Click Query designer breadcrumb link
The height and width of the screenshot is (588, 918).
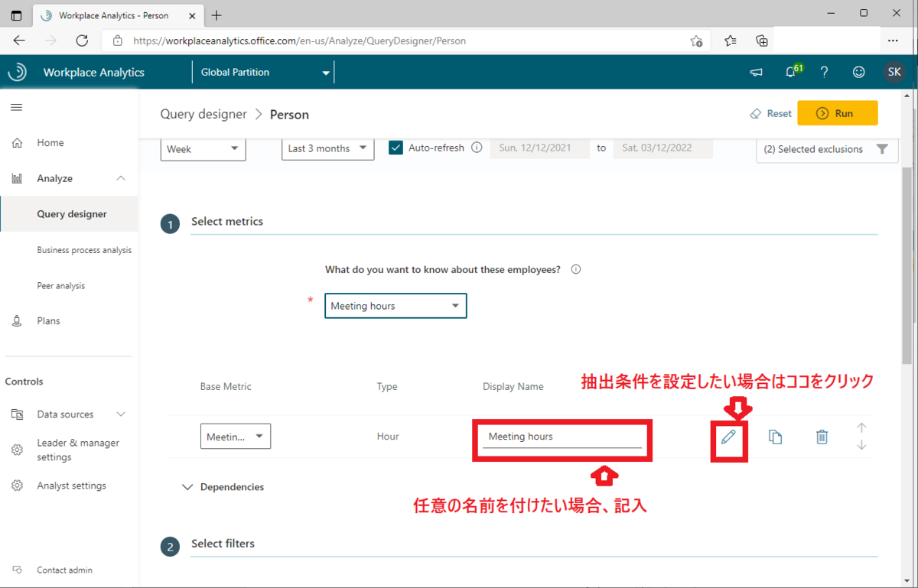tap(203, 114)
